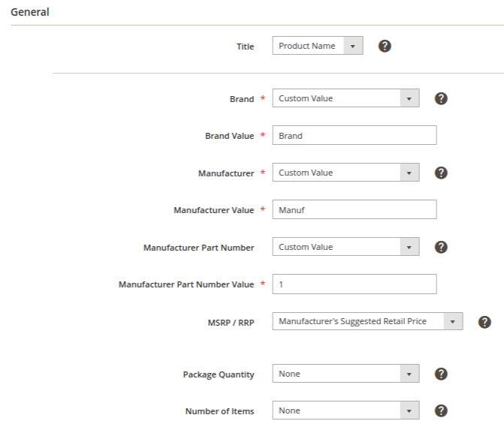Click the 'Brand Value' field label
Viewport: 504px width, 430px height.
[x=229, y=136]
